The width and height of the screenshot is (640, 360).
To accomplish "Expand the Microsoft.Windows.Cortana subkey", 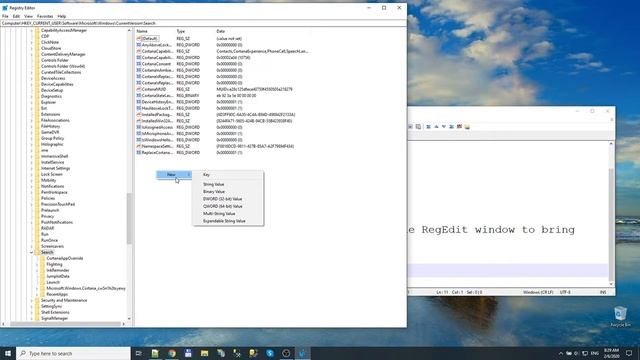I will pyautogui.click(x=37, y=288).
